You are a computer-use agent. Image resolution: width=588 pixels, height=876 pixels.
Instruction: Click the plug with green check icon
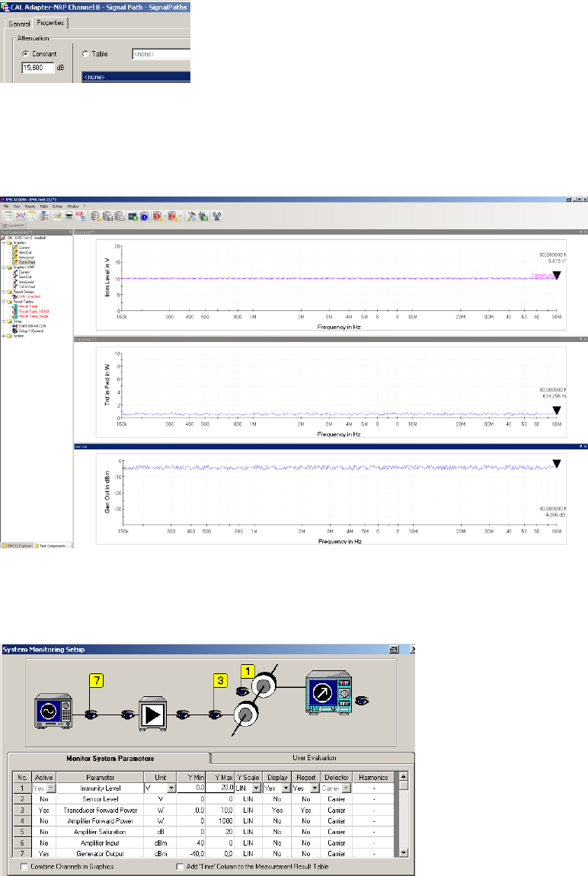coord(203,216)
